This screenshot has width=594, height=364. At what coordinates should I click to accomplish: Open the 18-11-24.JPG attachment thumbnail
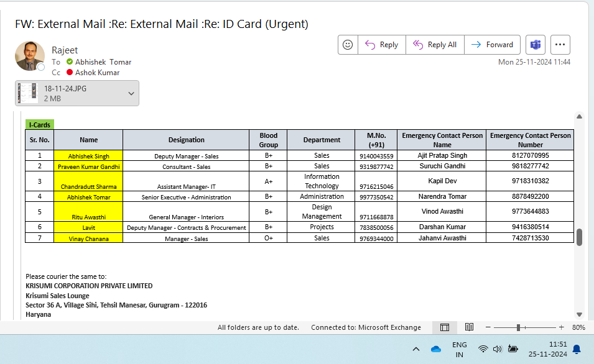(28, 93)
